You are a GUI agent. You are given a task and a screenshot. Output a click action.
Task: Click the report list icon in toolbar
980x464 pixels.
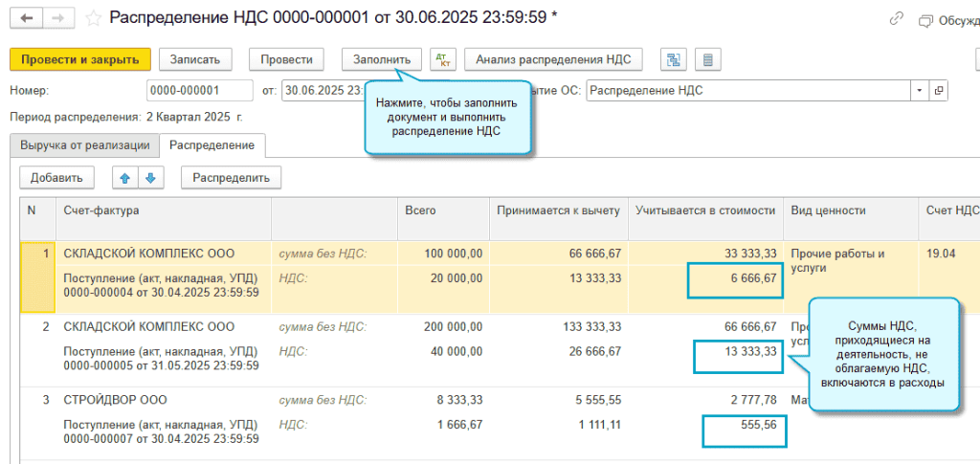click(707, 59)
